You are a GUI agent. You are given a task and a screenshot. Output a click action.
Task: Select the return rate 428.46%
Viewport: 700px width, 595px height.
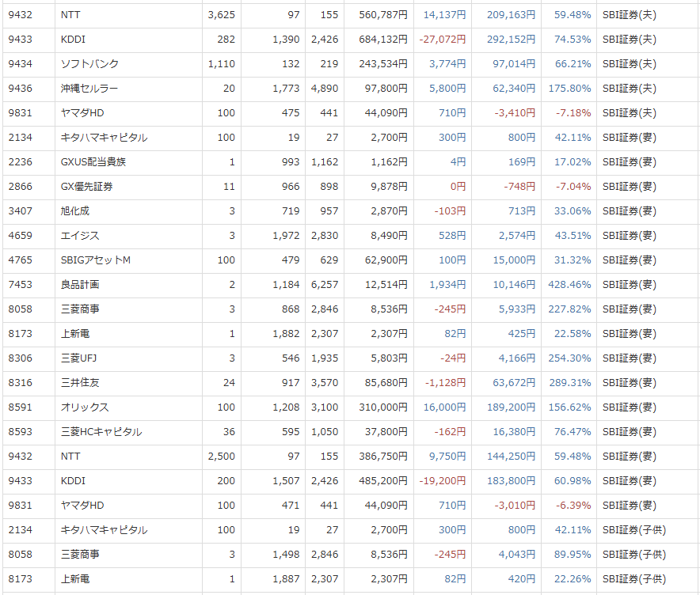click(x=569, y=285)
